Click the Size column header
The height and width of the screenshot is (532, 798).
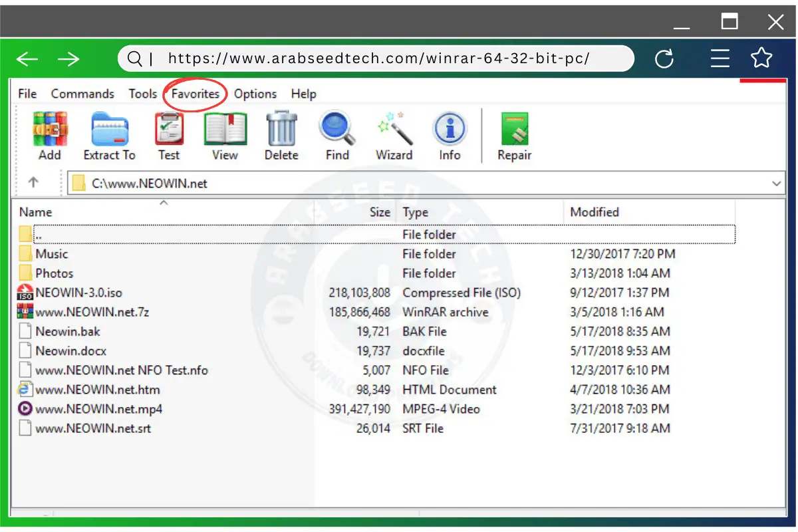(380, 211)
